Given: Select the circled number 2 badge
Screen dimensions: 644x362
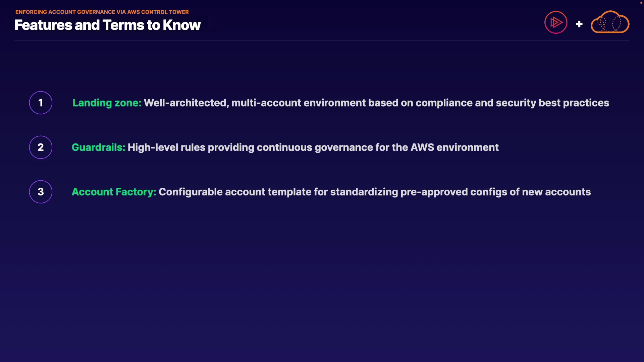Looking at the screenshot, I should [41, 147].
